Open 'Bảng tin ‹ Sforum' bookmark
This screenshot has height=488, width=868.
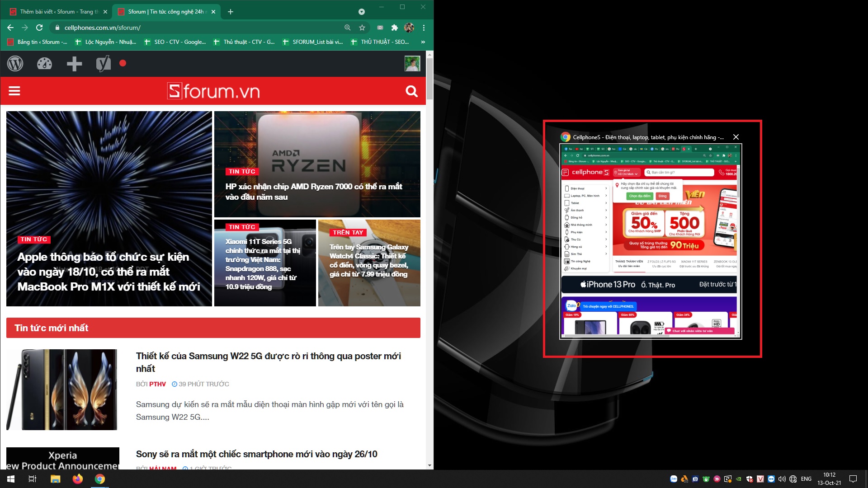(x=38, y=42)
